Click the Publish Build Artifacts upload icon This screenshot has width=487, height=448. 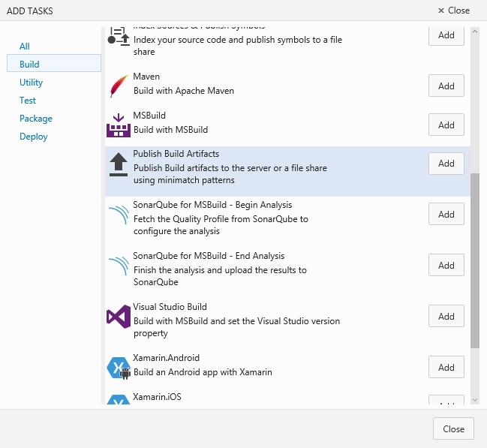click(x=119, y=164)
